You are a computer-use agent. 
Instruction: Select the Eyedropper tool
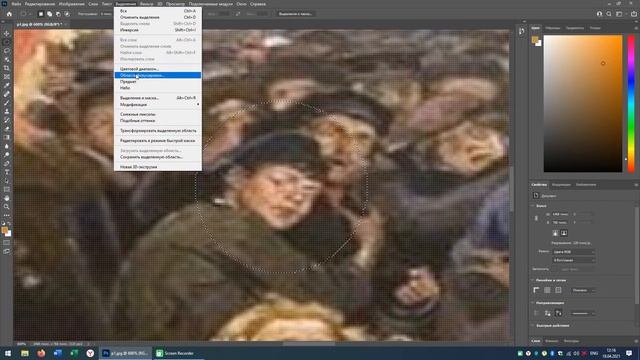7,85
